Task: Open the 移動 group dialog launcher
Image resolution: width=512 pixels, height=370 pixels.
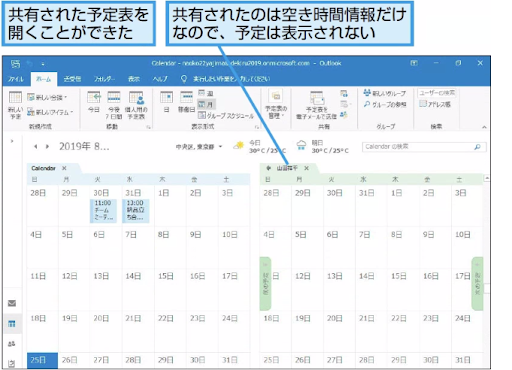Action: pyautogui.click(x=149, y=127)
